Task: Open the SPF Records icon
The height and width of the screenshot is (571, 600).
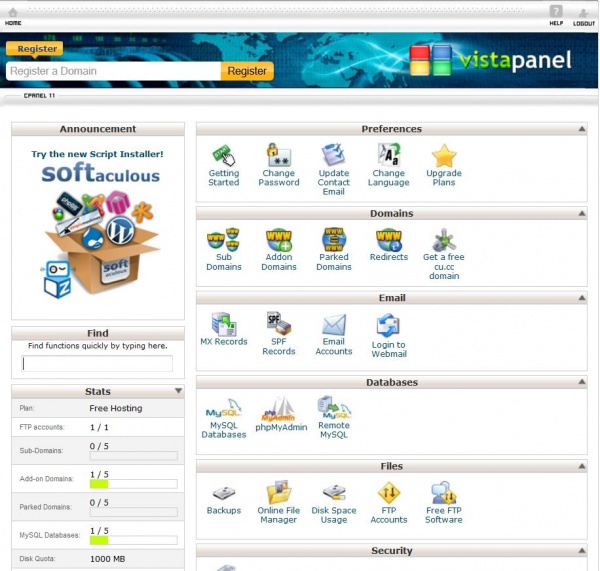Action: (x=279, y=323)
